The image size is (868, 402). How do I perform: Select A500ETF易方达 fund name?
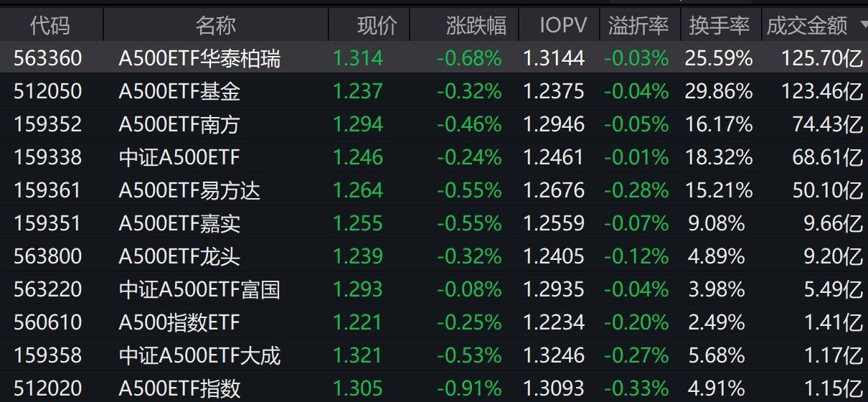click(x=189, y=190)
